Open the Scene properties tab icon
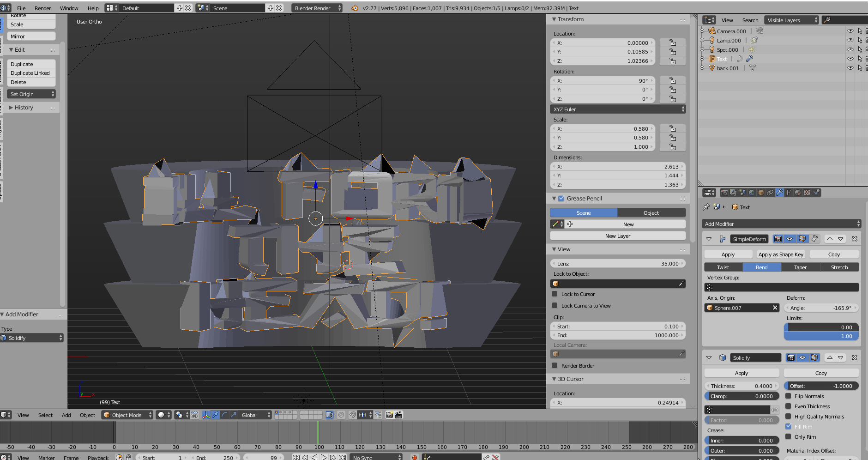Screen dimensions: 868x460 742,193
